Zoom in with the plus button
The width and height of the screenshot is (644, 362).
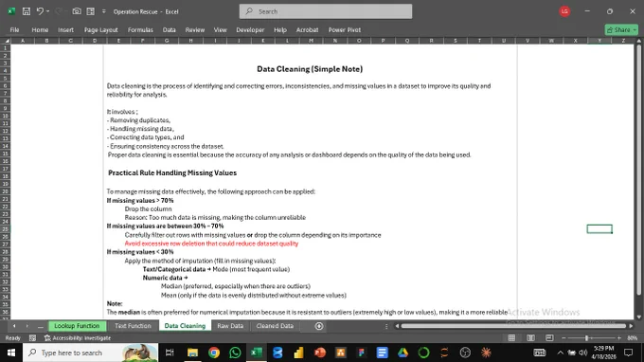pyautogui.click(x=619, y=337)
